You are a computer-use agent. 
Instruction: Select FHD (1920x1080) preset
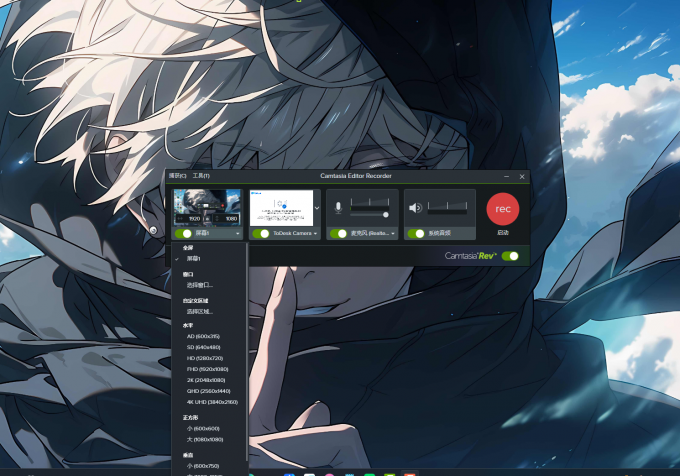coord(209,369)
